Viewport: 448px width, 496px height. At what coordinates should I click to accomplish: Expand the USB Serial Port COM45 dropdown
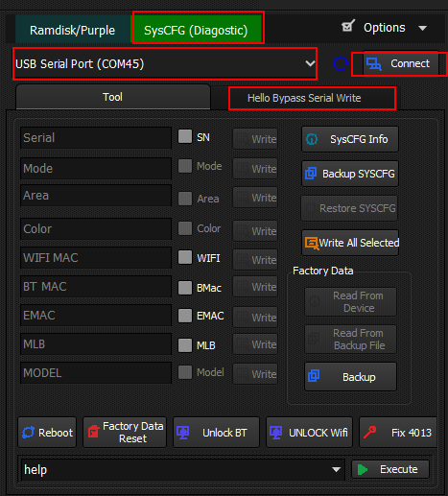click(165, 64)
